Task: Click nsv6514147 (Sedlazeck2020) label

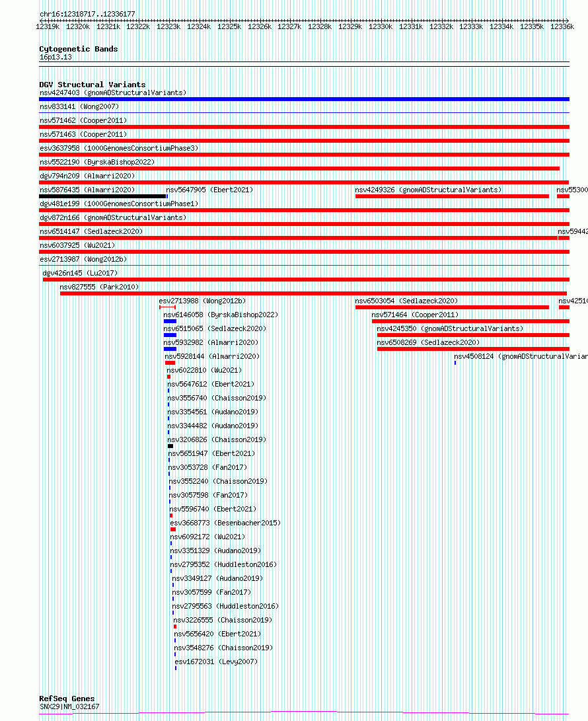Action: 91,231
